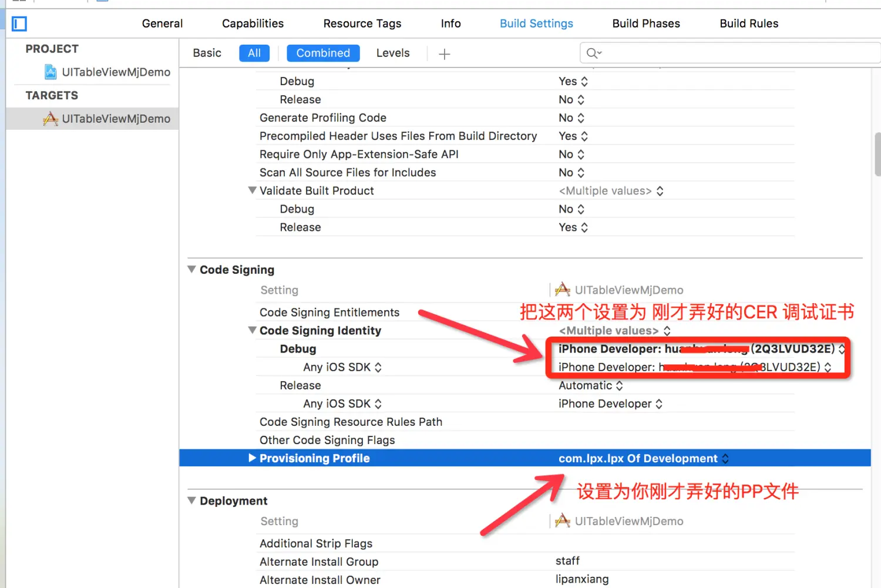Click the vertical scrollbar of the settings list
Image resolution: width=881 pixels, height=588 pixels.
pyautogui.click(x=877, y=154)
